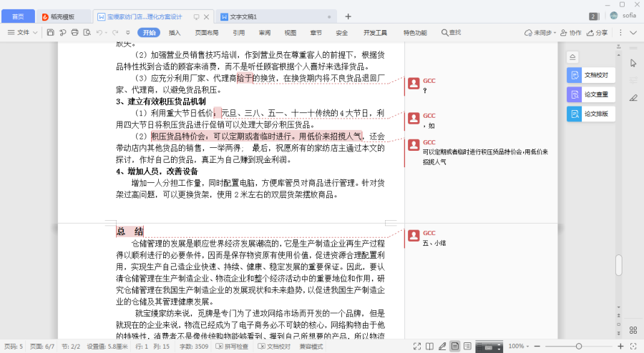Image resolution: width=644 pixels, height=353 pixels.
Task: Click the Undo arrow icon
Action: coord(99,32)
